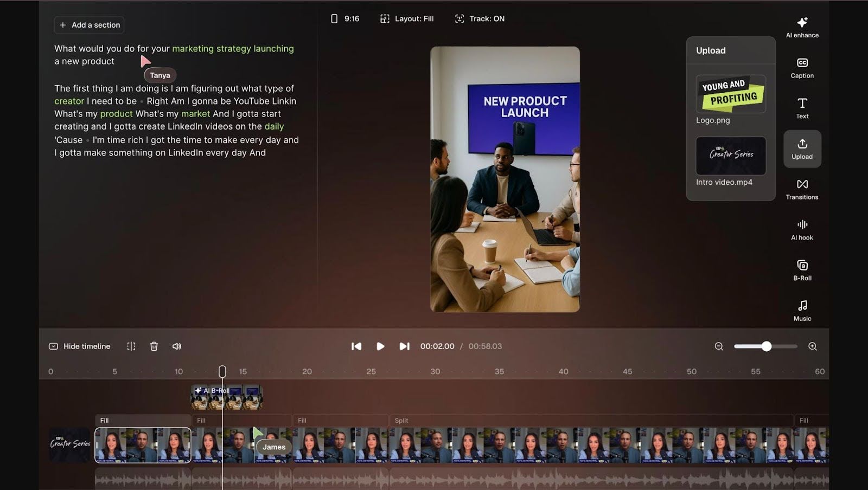868x490 pixels.
Task: Click the Add a section button
Action: click(90, 25)
